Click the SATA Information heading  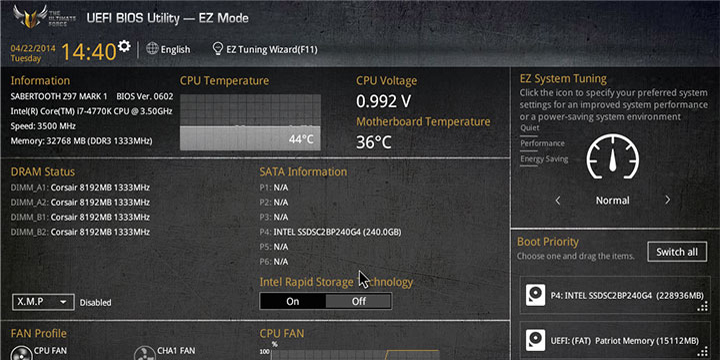point(303,172)
